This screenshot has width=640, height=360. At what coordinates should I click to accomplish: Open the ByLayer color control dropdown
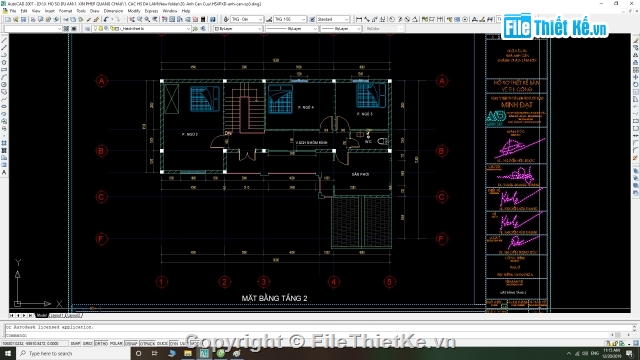(x=238, y=29)
